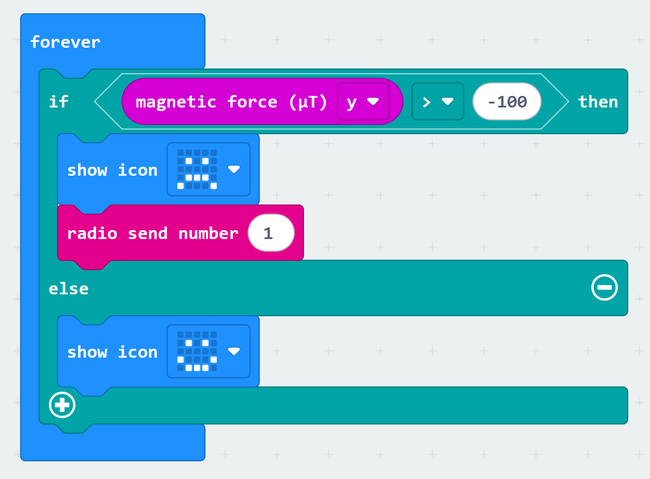Click the 'show icon' label in the then branch
The width and height of the screenshot is (650, 479).
112,170
